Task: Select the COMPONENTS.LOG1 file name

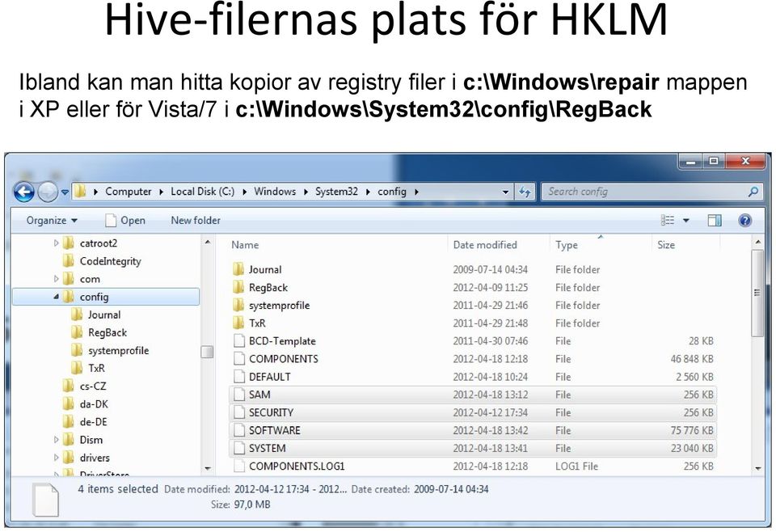Action: point(297,467)
